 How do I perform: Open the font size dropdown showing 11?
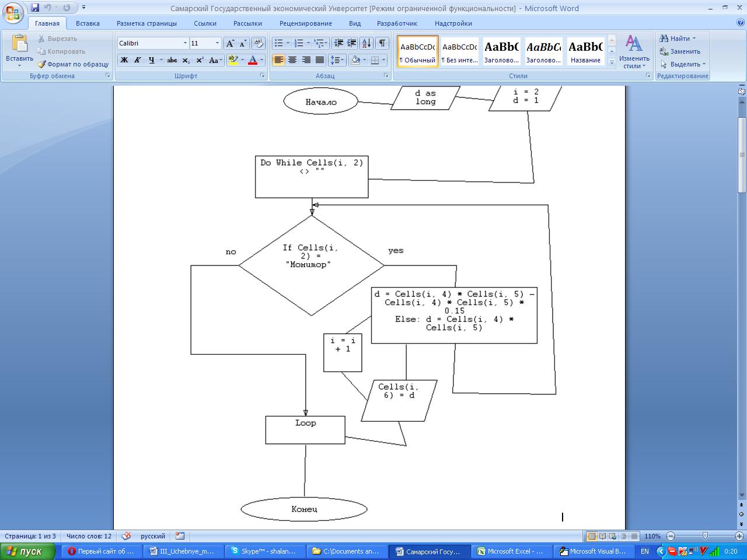[x=217, y=43]
